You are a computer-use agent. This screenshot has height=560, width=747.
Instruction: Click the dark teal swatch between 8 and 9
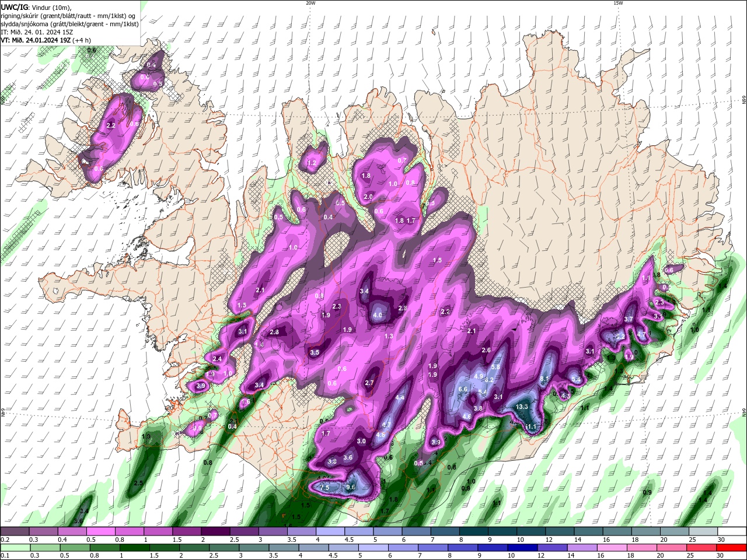click(x=474, y=531)
